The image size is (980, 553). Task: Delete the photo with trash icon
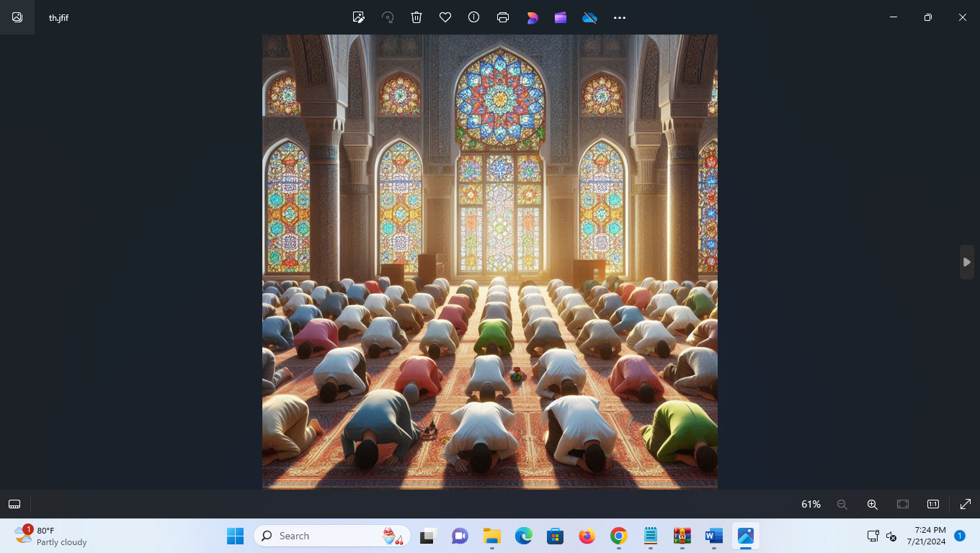pos(416,17)
